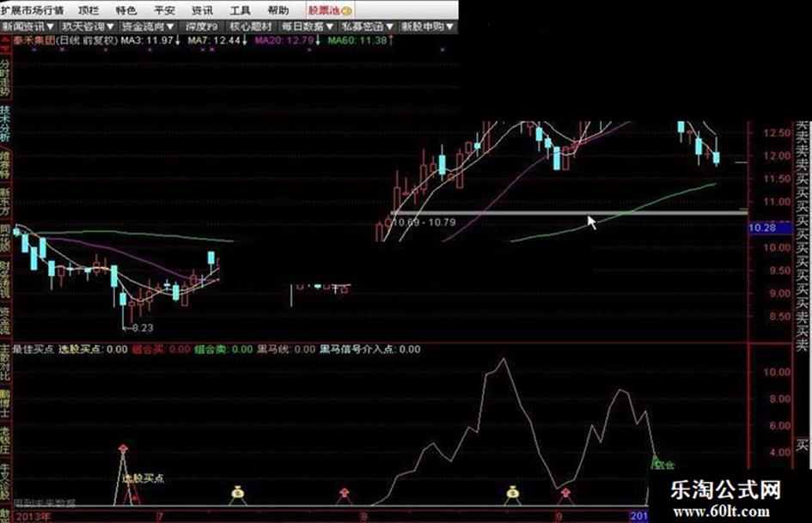Click the 选股买点 indicator label in chart
812x523 pixels.
click(143, 478)
